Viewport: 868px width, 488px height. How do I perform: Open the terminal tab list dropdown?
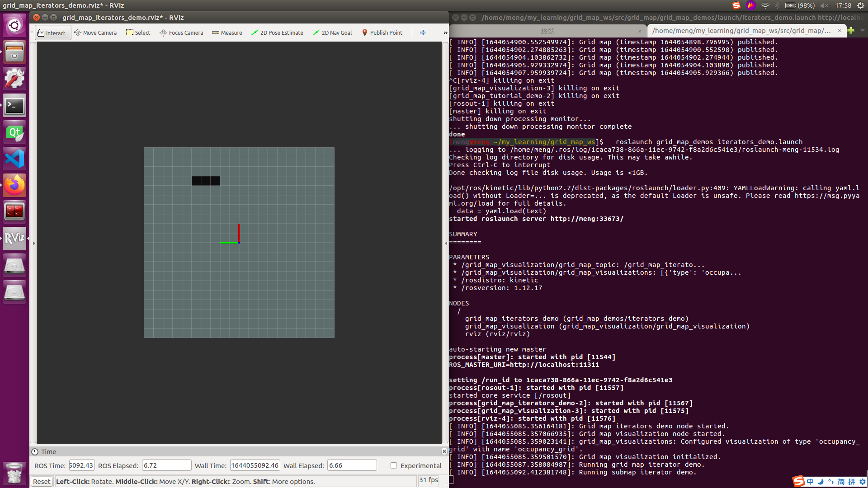(863, 31)
